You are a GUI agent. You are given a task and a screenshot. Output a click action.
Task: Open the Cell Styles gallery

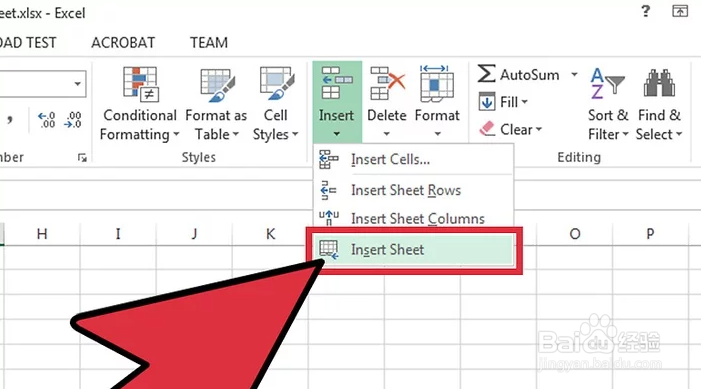pyautogui.click(x=275, y=104)
